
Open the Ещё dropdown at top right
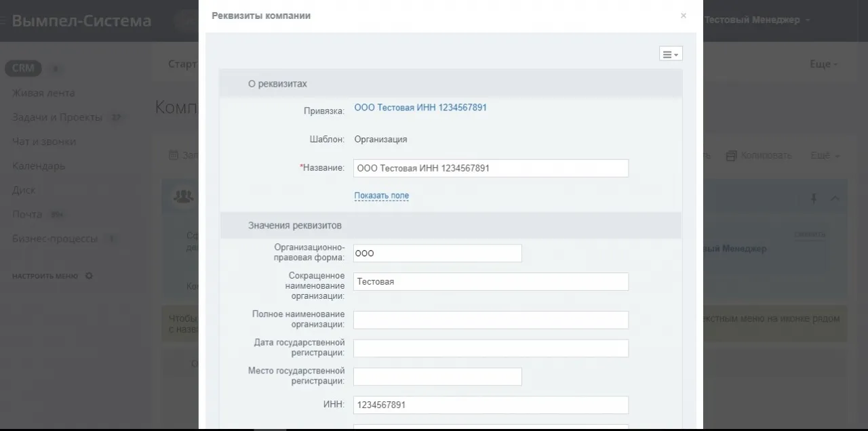pyautogui.click(x=823, y=64)
